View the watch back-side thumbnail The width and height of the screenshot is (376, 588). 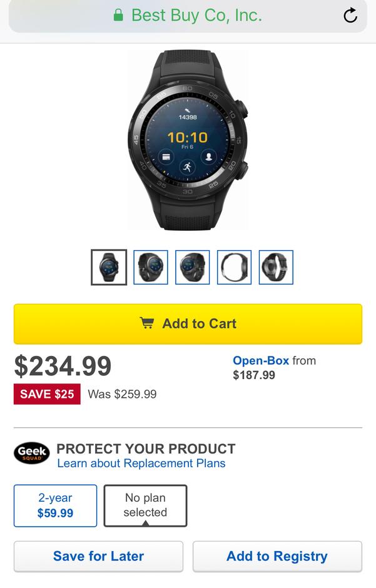pos(276,267)
